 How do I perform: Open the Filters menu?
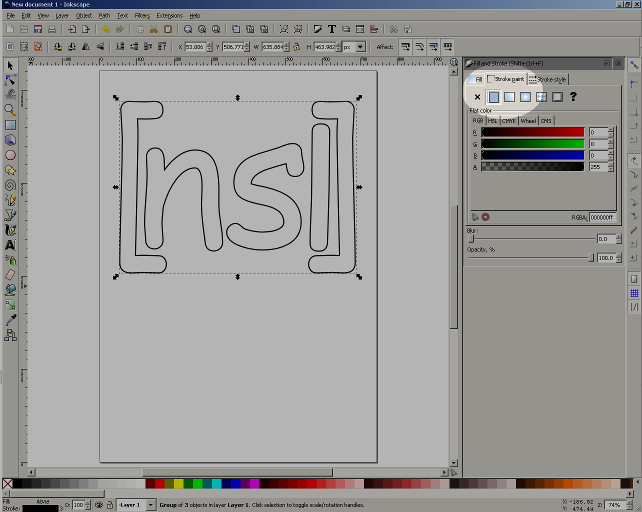(142, 16)
